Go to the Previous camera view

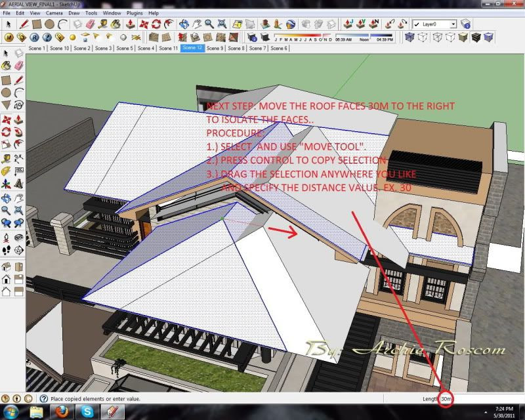click(6, 223)
